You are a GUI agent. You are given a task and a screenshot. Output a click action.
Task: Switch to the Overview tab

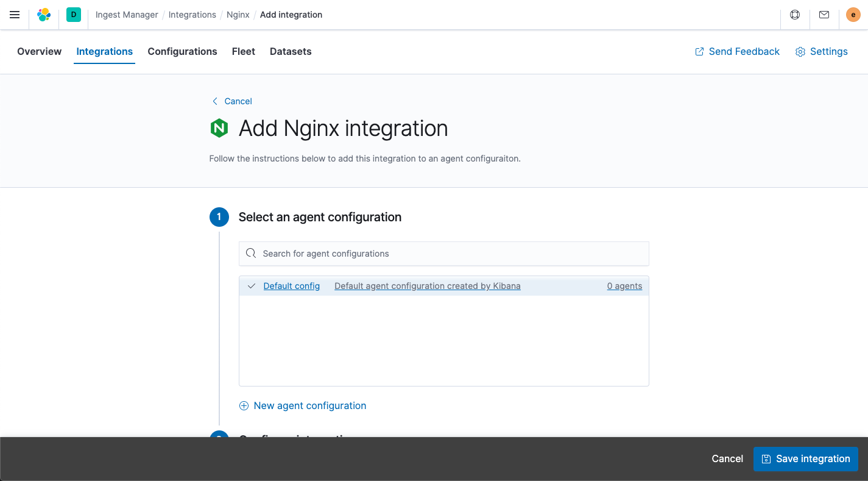point(39,52)
